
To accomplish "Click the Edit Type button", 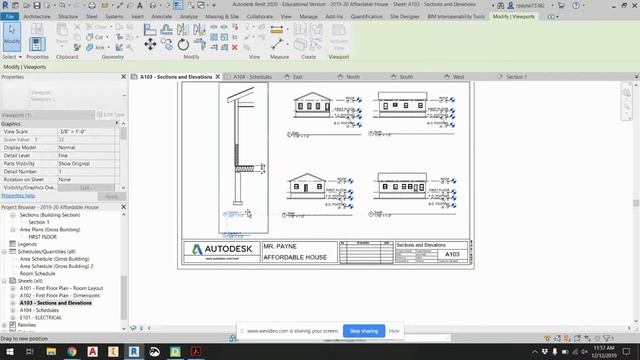I will pyautogui.click(x=111, y=115).
